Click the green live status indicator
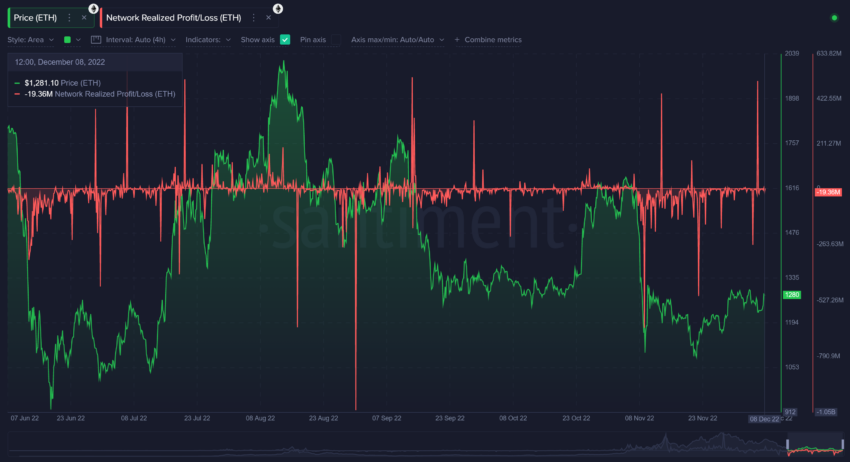The image size is (850, 462). (x=834, y=18)
